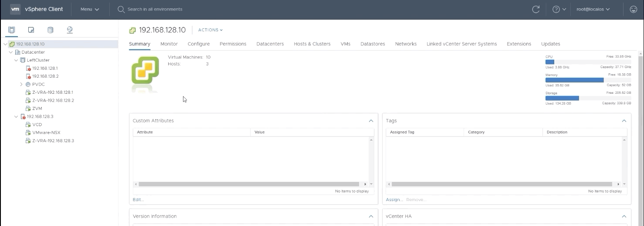This screenshot has width=644, height=226.
Task: Open the VMs and Templates view icon
Action: tap(31, 30)
